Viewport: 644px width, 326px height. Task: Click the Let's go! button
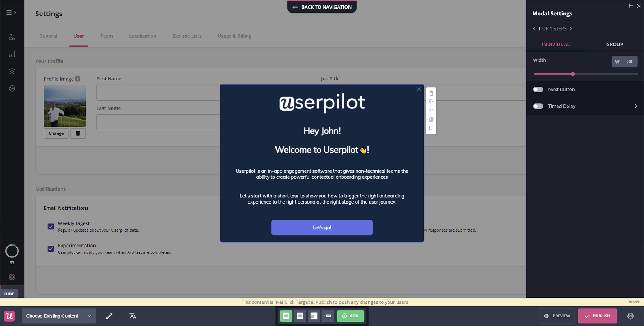(322, 228)
